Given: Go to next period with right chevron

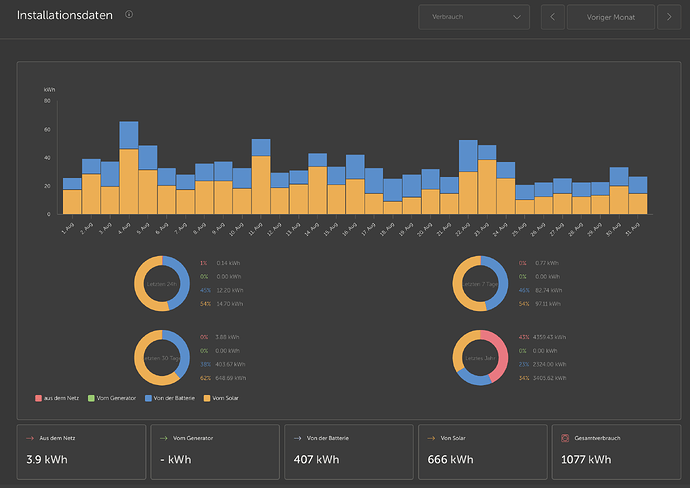Looking at the screenshot, I should point(669,17).
